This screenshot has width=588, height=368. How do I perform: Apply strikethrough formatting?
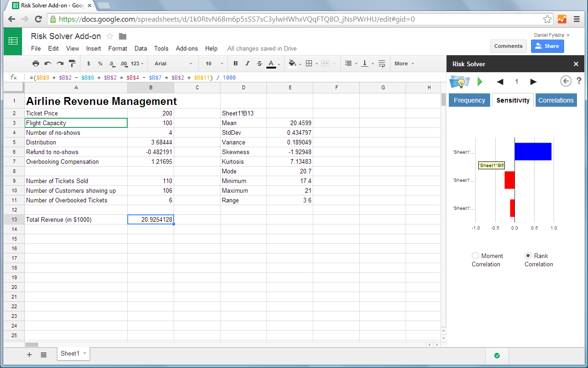(x=260, y=63)
